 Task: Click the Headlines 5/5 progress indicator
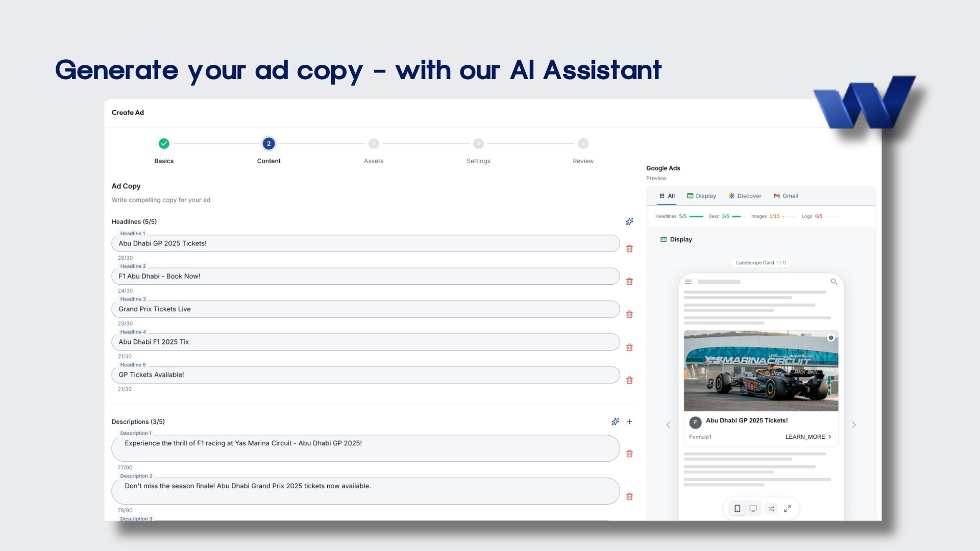click(x=679, y=216)
